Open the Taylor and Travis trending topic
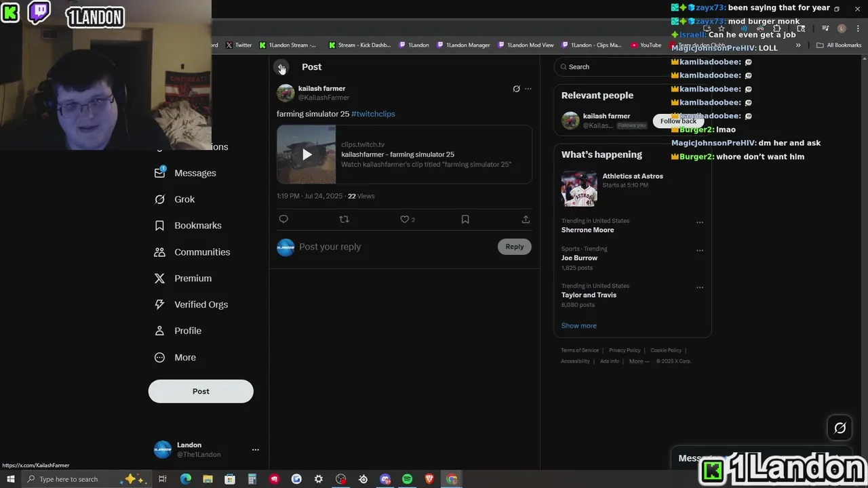The image size is (868, 488). click(589, 295)
